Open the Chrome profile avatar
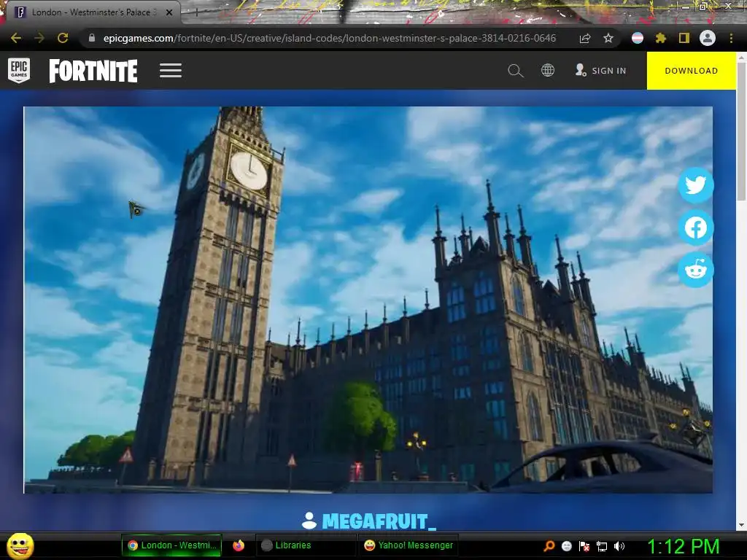The height and width of the screenshot is (560, 747). tap(708, 38)
